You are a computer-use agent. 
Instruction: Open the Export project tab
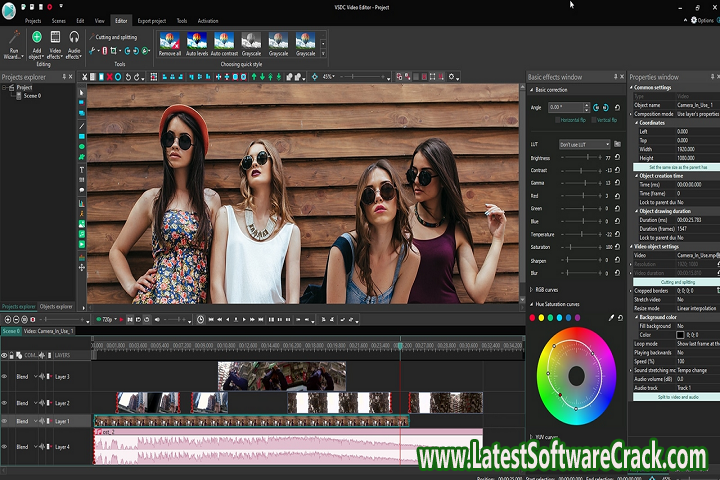coord(151,20)
